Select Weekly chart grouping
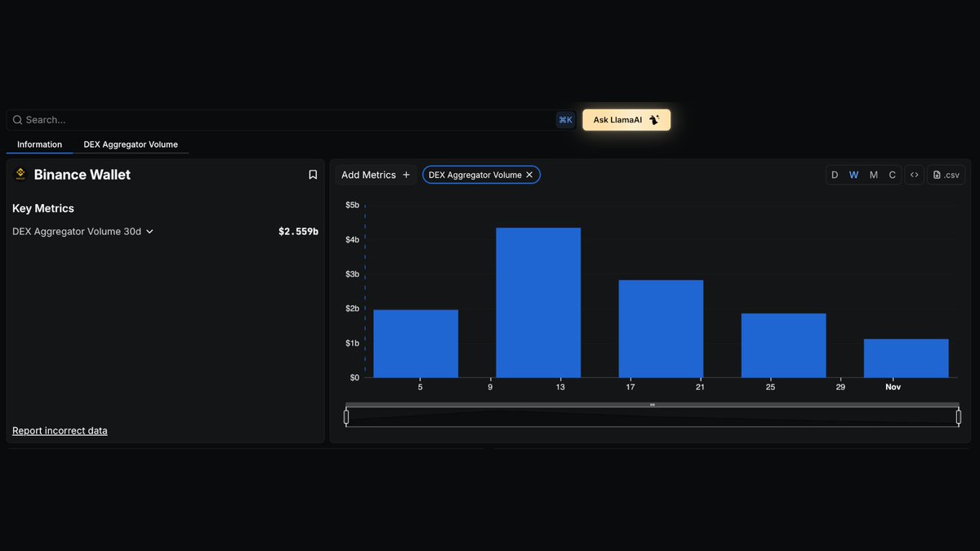The height and width of the screenshot is (551, 980). (853, 175)
